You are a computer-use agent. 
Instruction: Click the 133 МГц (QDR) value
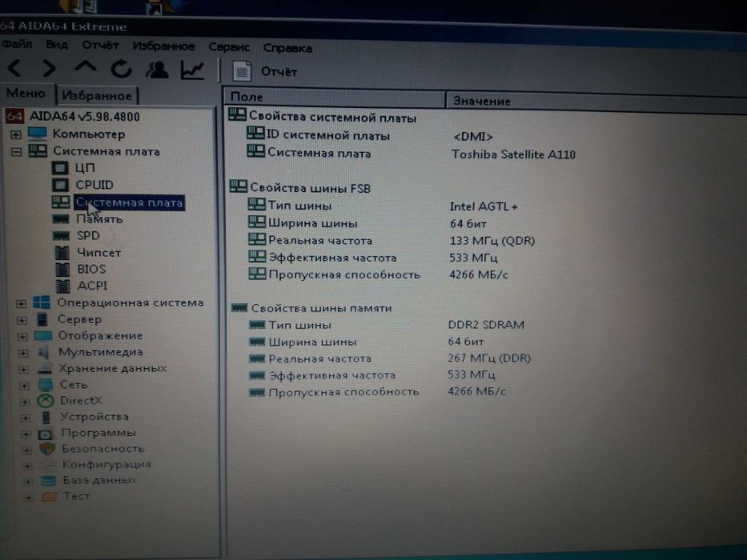(492, 241)
